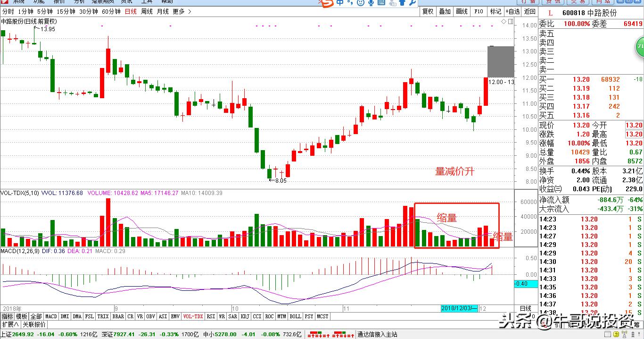Collapse the 扩展∧ panel
This screenshot has width=644, height=339.
10,324
